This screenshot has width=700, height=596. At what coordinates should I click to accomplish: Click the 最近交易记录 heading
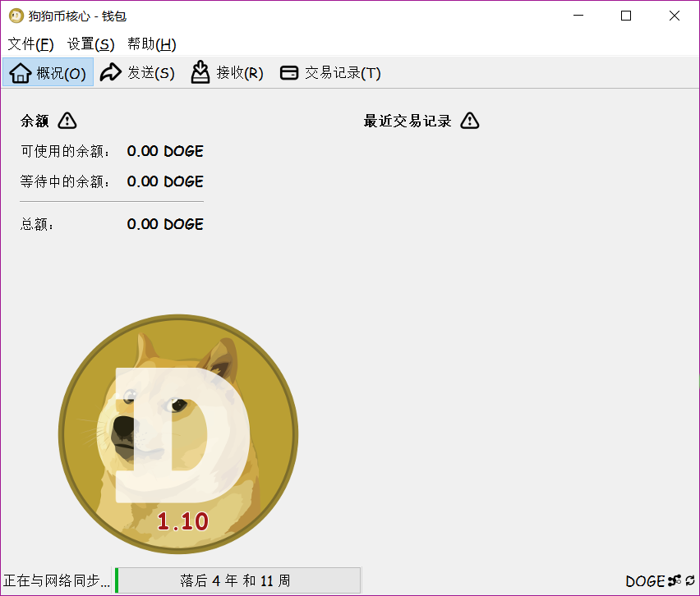[x=408, y=121]
